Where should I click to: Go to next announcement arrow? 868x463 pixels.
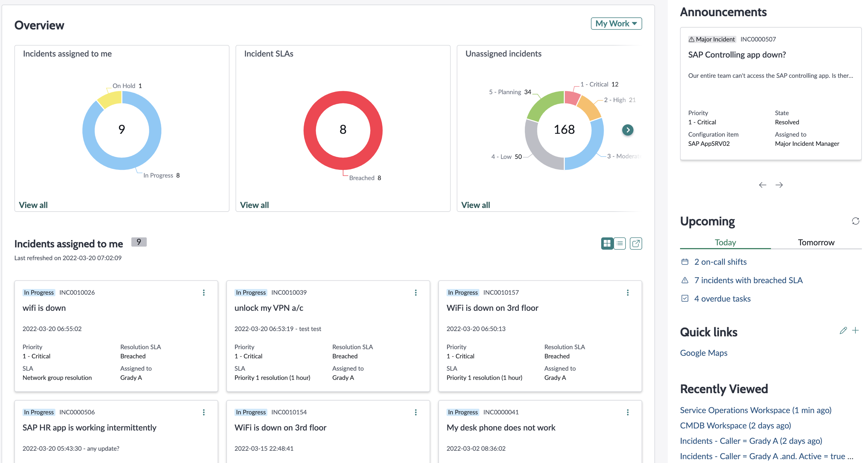(x=779, y=185)
